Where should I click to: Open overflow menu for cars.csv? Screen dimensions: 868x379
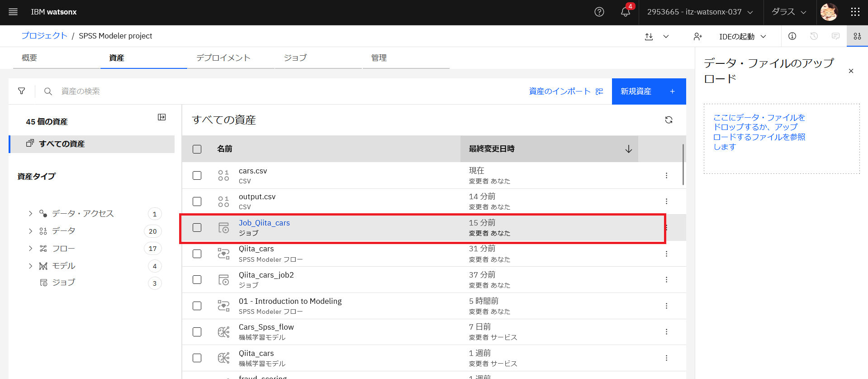pos(666,175)
